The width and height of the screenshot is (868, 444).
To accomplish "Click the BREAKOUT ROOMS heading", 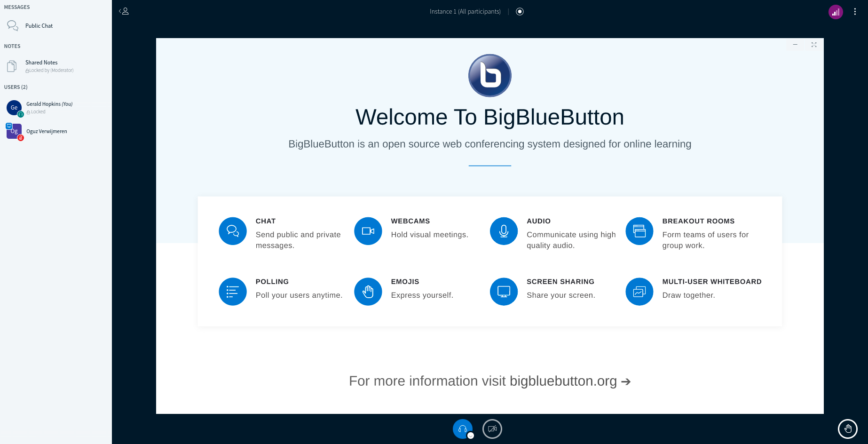I will (698, 221).
